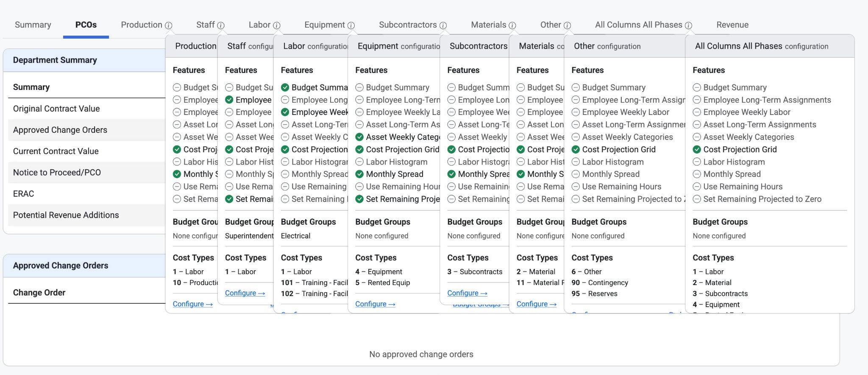Click green check for Employee Weekly in Labor configuration

click(285, 112)
